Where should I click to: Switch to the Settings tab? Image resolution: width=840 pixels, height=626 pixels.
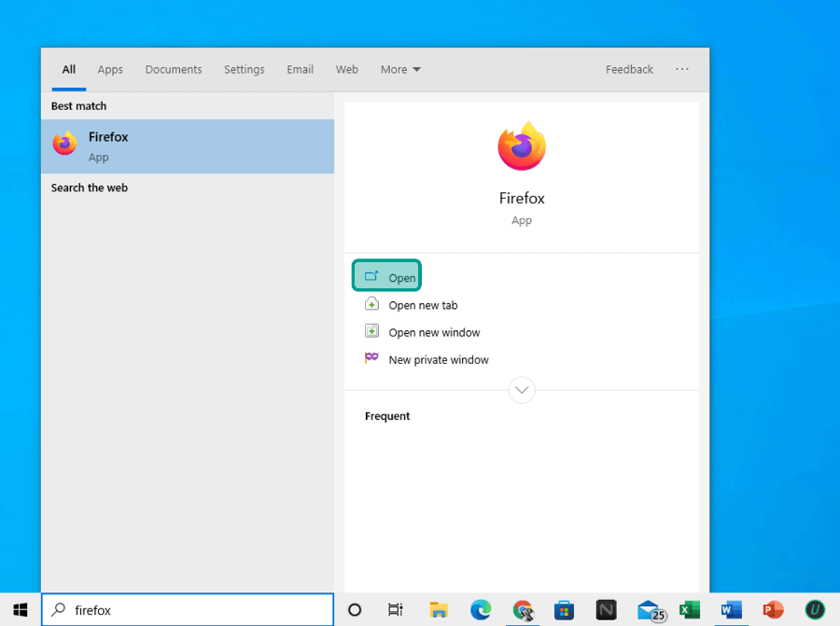(x=245, y=70)
